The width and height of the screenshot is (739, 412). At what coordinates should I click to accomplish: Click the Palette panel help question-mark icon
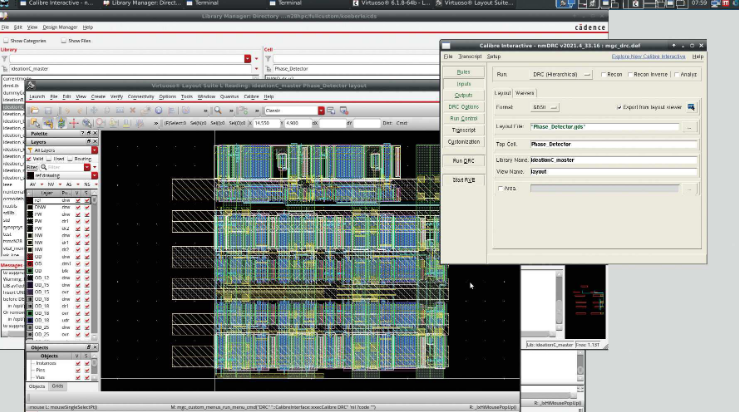click(82, 133)
